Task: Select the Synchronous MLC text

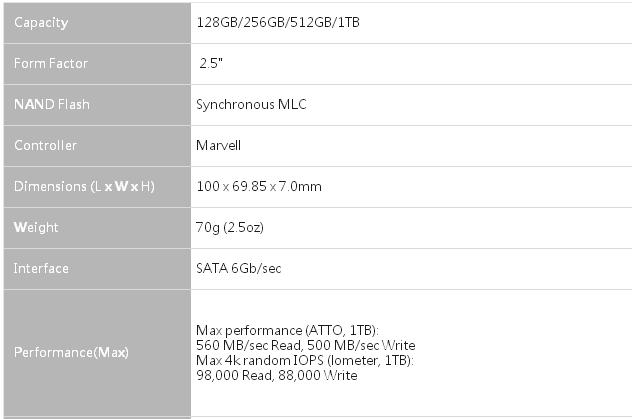Action: (x=251, y=104)
